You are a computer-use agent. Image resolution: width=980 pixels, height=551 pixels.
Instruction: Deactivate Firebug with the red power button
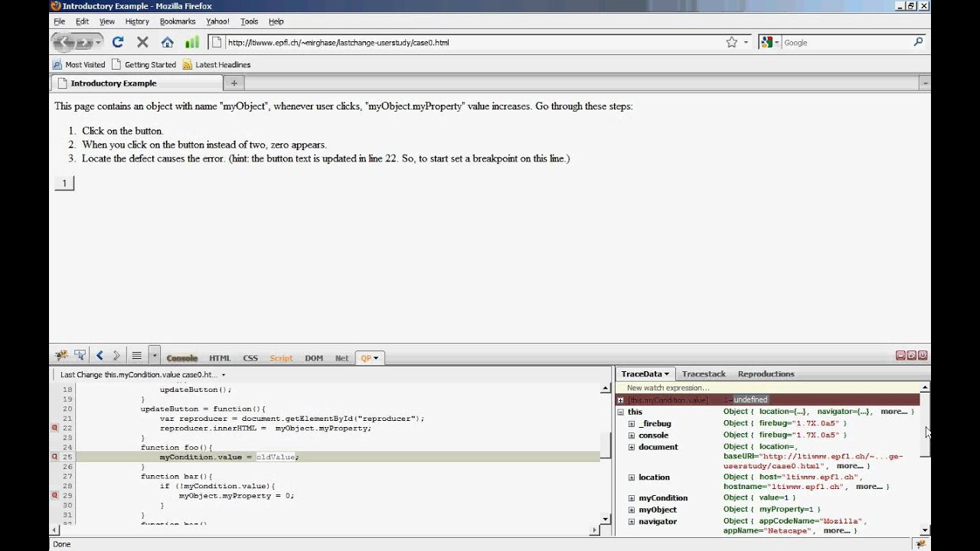[923, 355]
